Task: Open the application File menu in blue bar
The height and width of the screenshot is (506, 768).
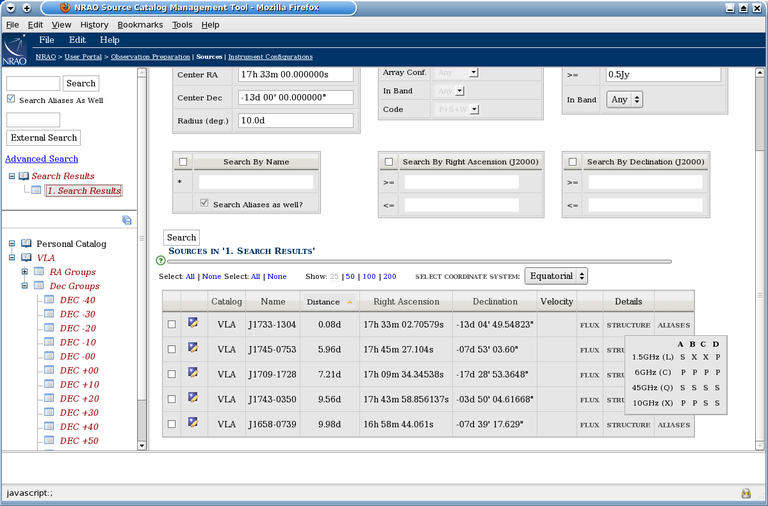Action: coord(47,40)
